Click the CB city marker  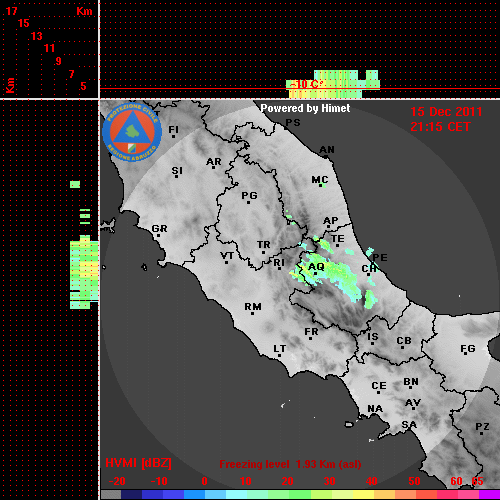[x=402, y=347]
